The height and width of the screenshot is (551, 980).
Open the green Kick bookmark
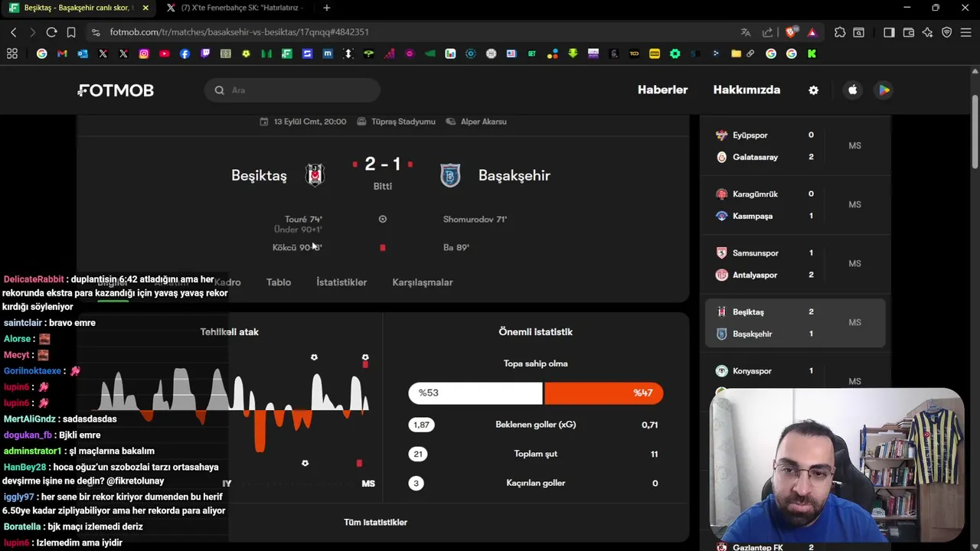[x=812, y=54]
